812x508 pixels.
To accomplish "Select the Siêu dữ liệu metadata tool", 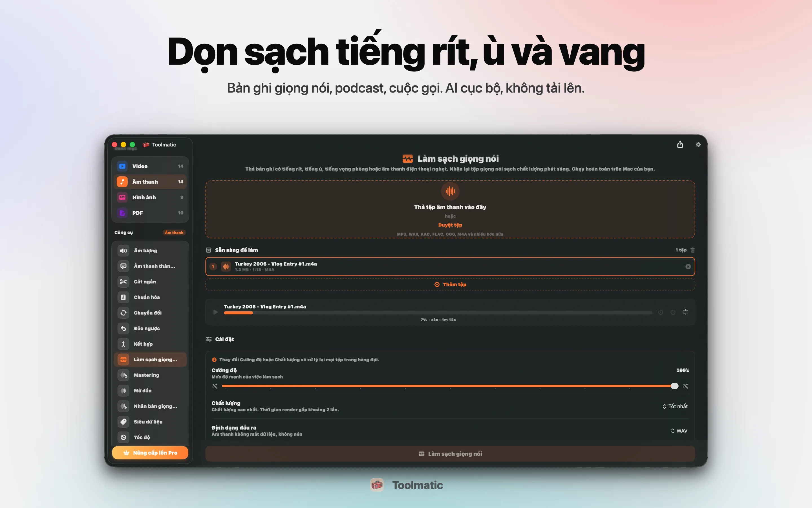I will [x=150, y=422].
